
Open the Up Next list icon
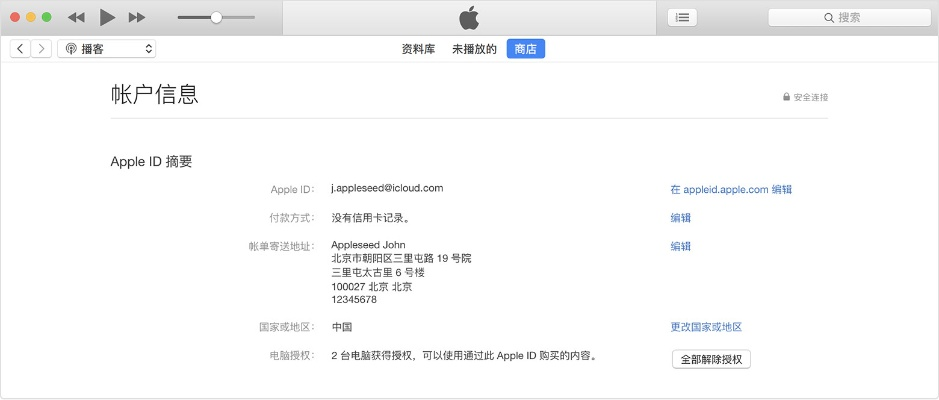(682, 17)
